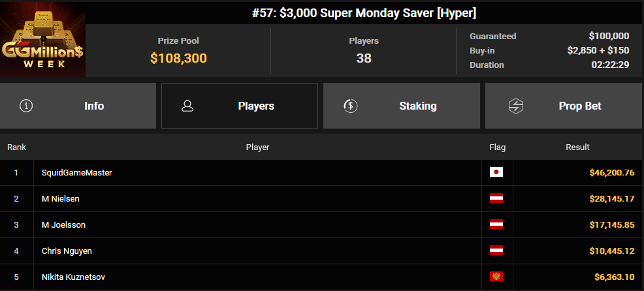The height and width of the screenshot is (291, 644).
Task: Click the Prop Bet lightning icon
Action: point(516,106)
